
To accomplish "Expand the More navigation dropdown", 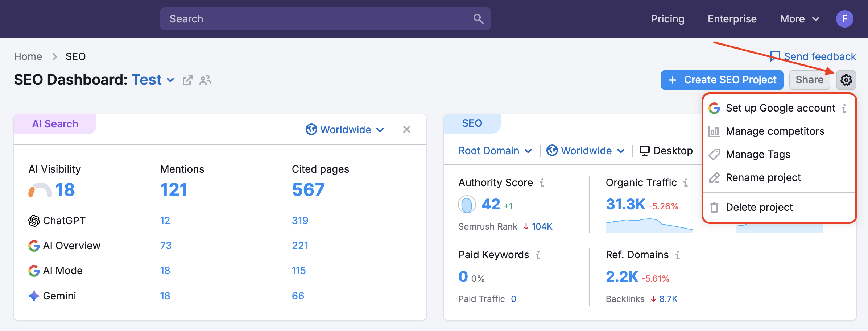I will 799,18.
